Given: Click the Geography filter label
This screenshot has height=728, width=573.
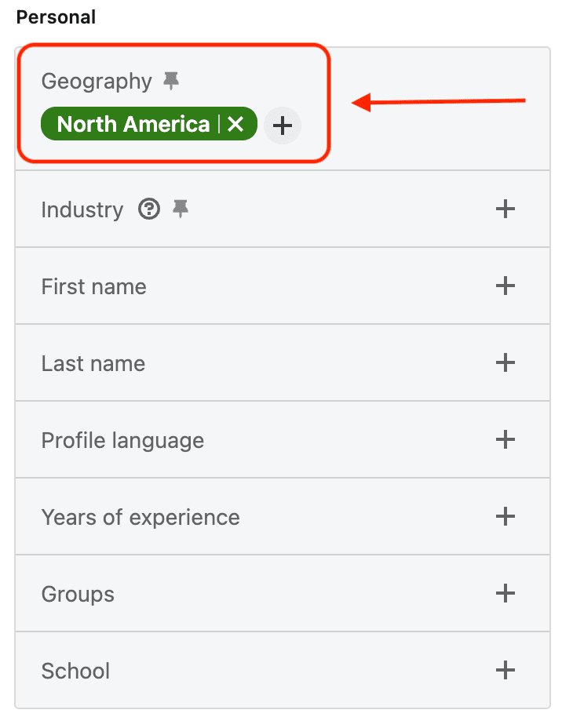Looking at the screenshot, I should point(97,82).
